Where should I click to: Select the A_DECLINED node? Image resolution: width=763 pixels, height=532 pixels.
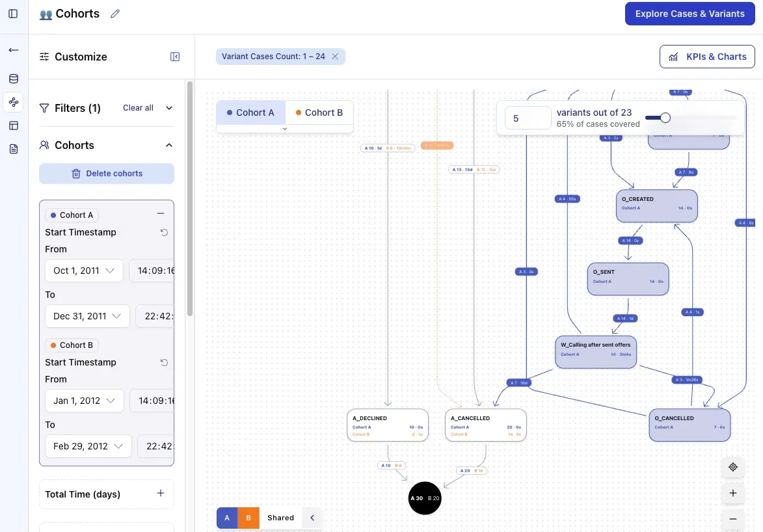(x=388, y=425)
